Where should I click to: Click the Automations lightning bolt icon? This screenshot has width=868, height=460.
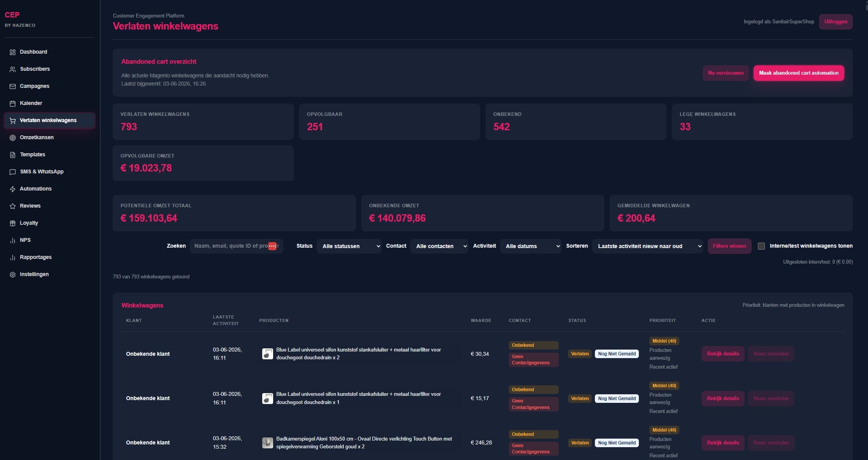(12, 189)
